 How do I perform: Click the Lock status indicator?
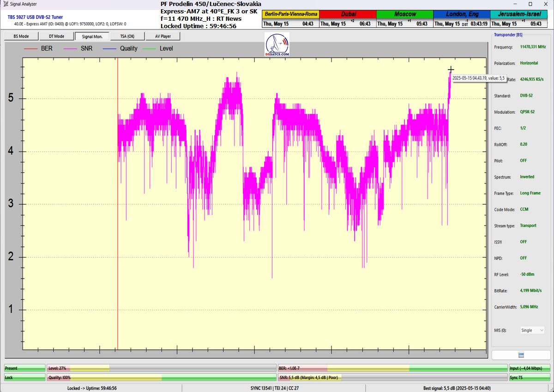click(x=24, y=377)
